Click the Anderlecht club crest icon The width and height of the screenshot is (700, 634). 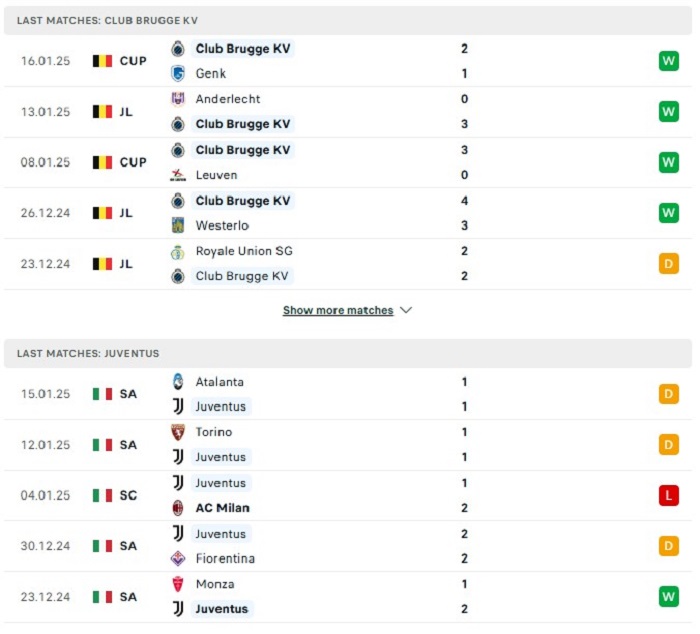click(178, 99)
